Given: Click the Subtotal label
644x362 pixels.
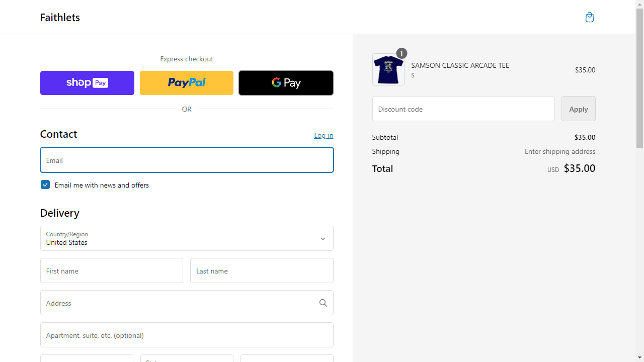Looking at the screenshot, I should (385, 137).
